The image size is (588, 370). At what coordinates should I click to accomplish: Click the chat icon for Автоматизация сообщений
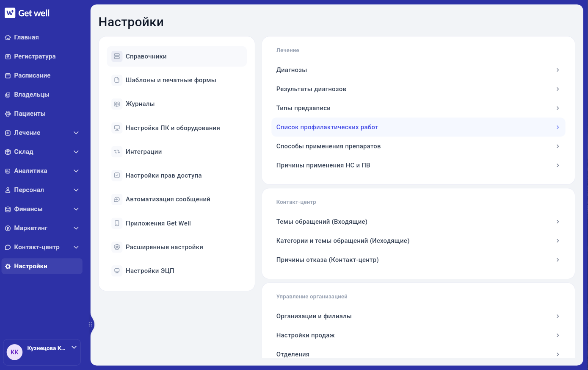[x=117, y=199]
